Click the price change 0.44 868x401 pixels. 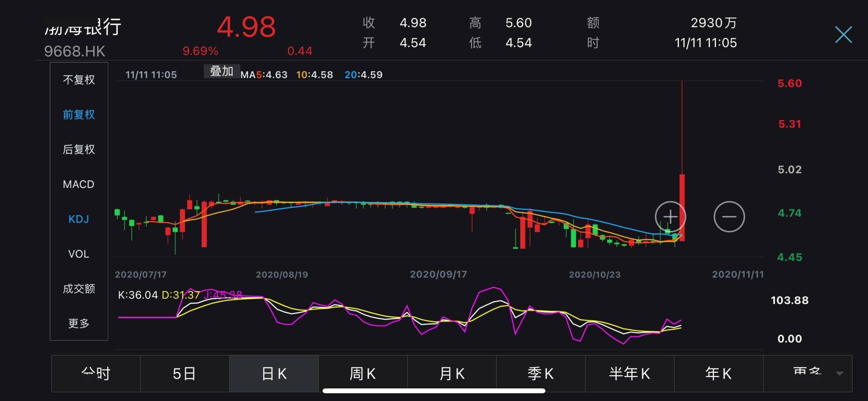click(x=300, y=51)
